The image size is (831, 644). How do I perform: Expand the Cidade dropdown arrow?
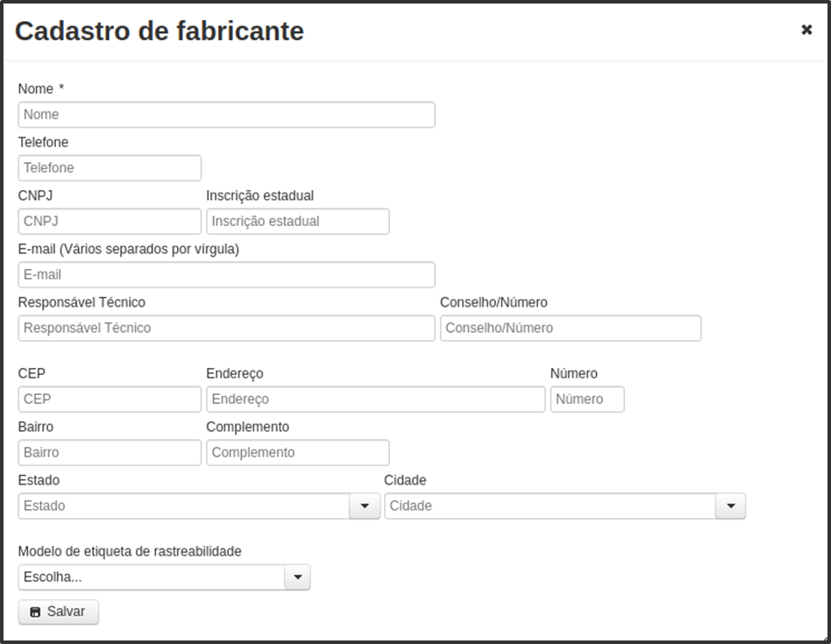[x=731, y=506]
